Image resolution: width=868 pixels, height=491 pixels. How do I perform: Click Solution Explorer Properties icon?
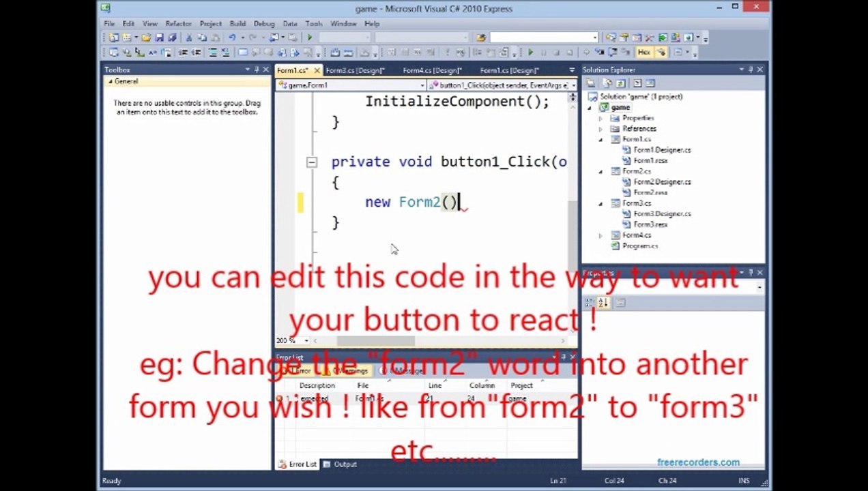pos(591,83)
